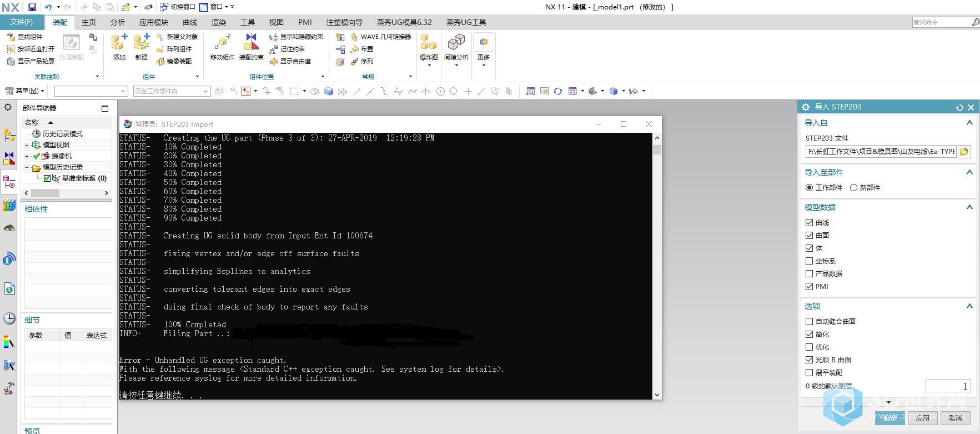This screenshot has width=980, height=434.
Task: Click 记住约束 remember constraints icon
Action: (287, 49)
